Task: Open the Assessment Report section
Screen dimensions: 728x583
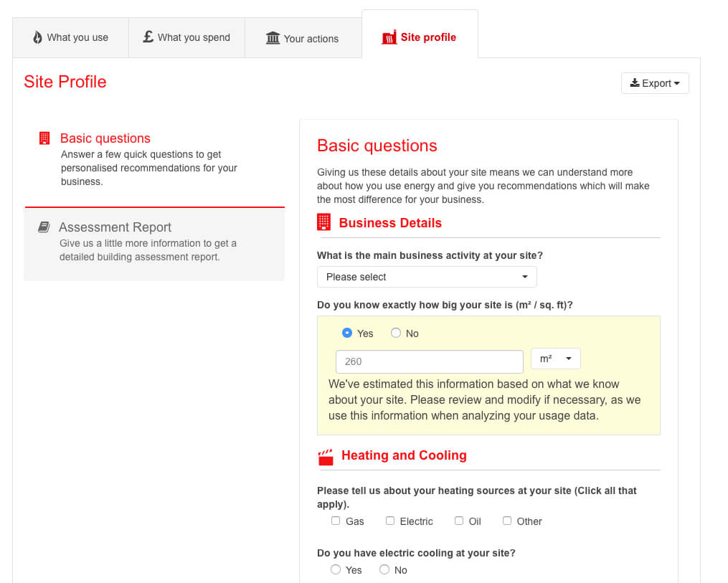Action: (115, 227)
